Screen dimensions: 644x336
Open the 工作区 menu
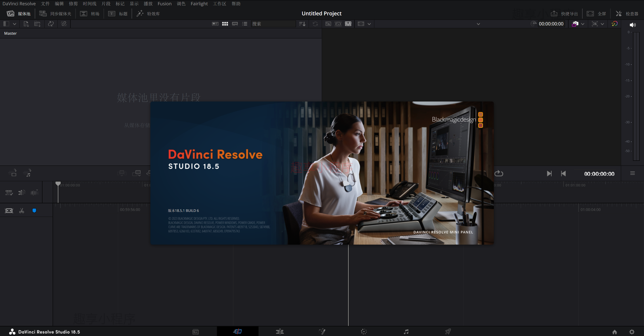tap(219, 4)
